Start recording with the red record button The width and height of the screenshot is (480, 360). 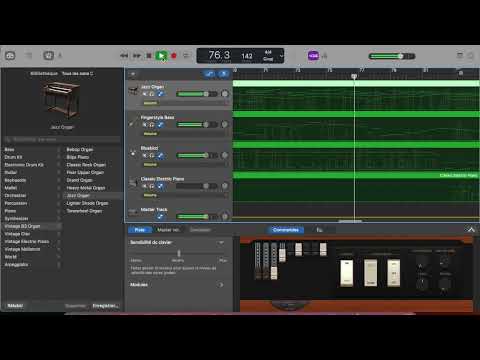pos(174,56)
